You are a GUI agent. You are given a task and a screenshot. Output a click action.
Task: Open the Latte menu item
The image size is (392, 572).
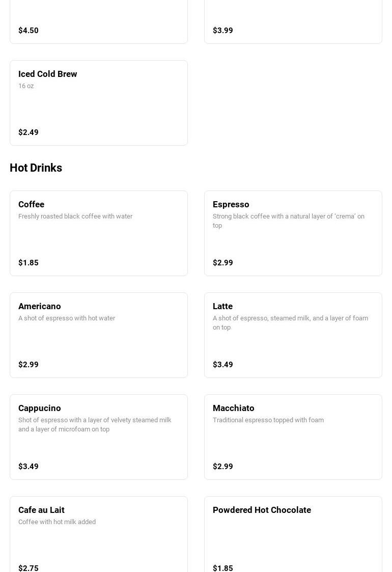pos(223,306)
